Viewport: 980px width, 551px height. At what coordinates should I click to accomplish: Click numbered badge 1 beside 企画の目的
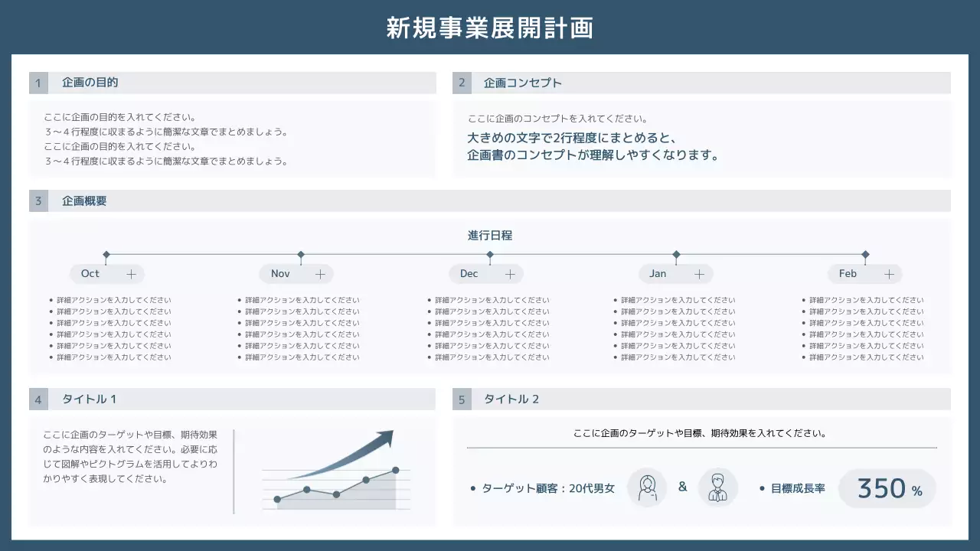[x=38, y=83]
